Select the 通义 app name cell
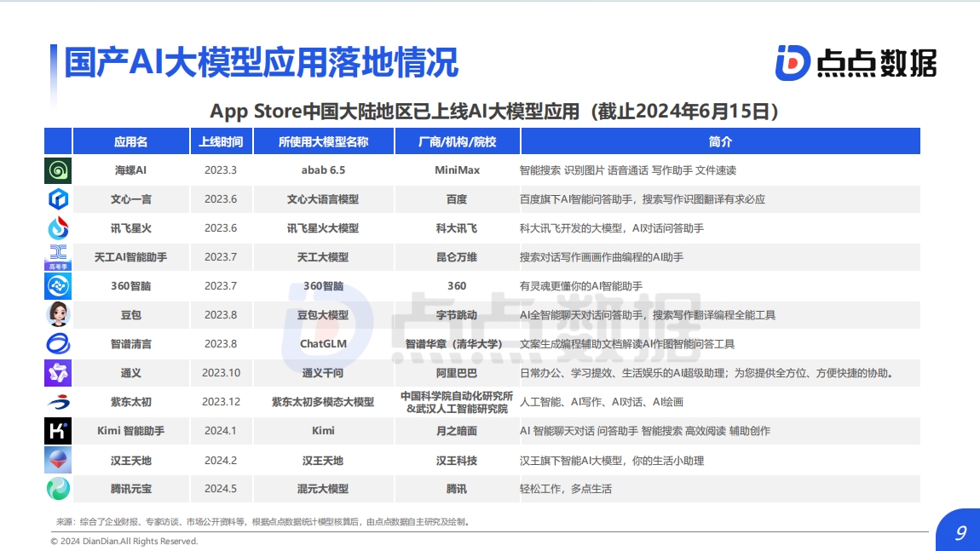Viewport: 980px width, 551px height. 131,373
